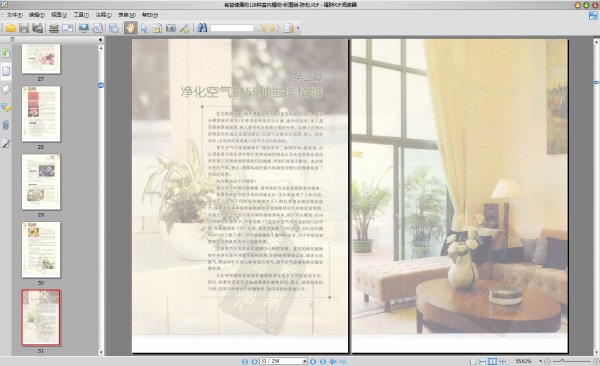Image resolution: width=600 pixels, height=366 pixels.
Task: Select page 29 thumbnail
Action: point(41,182)
